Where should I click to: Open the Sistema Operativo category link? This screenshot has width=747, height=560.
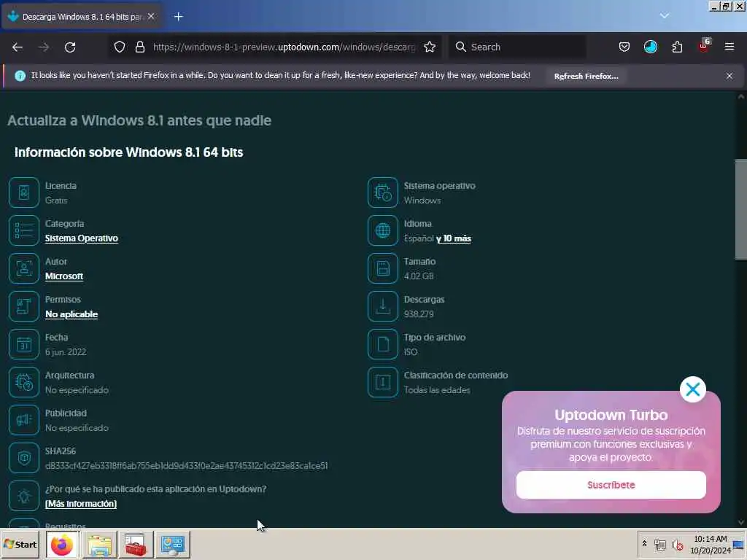[x=82, y=238]
